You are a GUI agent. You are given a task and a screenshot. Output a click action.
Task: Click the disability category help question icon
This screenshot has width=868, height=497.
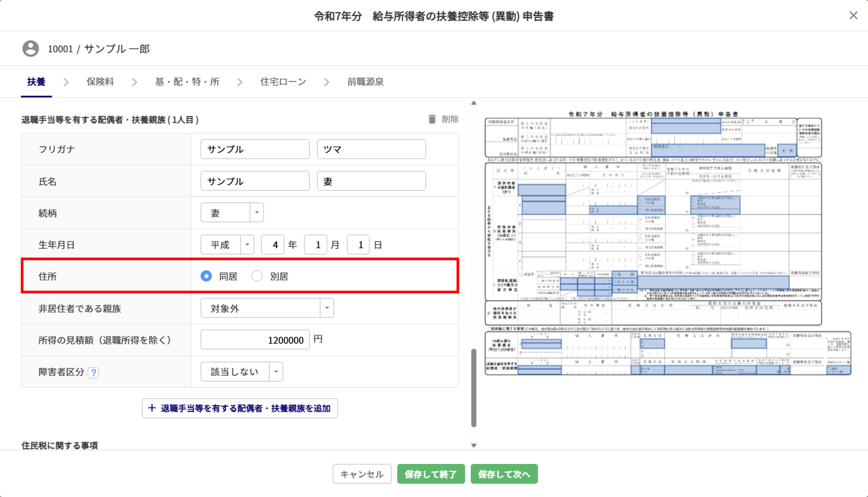coord(93,372)
